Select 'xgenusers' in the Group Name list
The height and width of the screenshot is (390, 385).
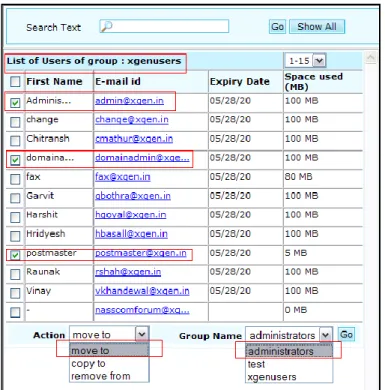(x=289, y=377)
